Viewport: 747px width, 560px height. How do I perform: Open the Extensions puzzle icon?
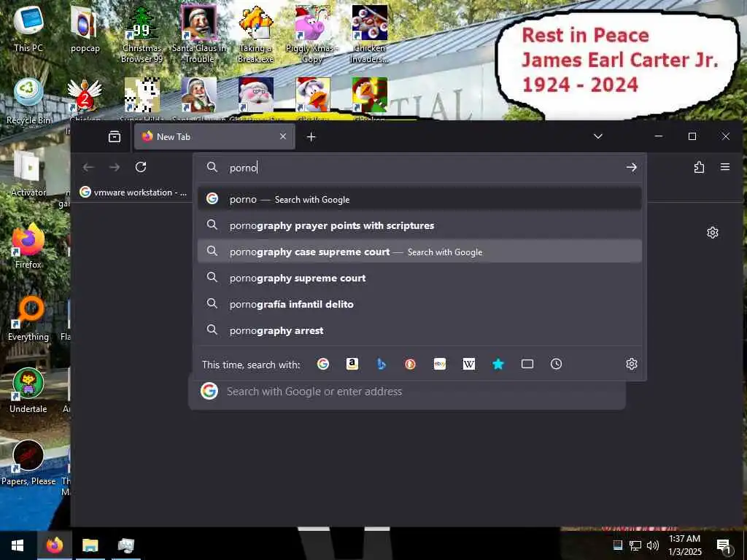pos(699,167)
